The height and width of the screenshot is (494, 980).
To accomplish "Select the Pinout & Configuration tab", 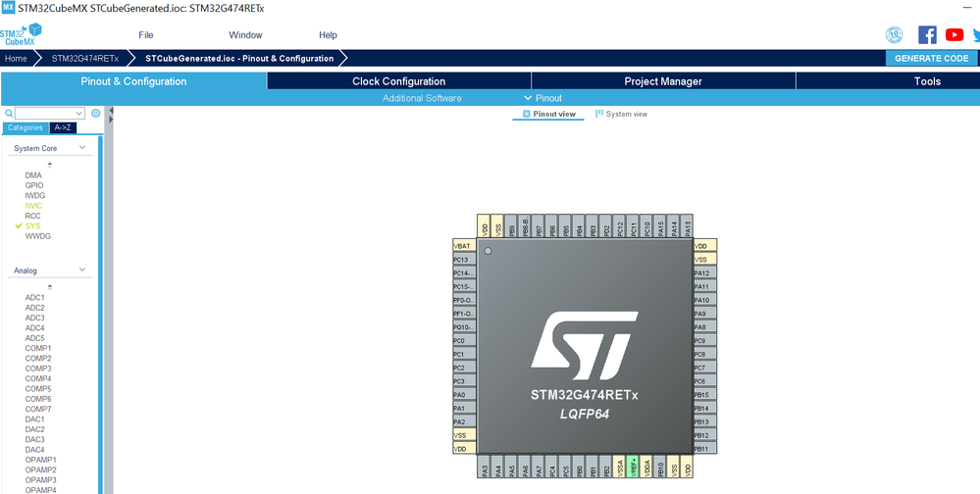I will pyautogui.click(x=133, y=81).
